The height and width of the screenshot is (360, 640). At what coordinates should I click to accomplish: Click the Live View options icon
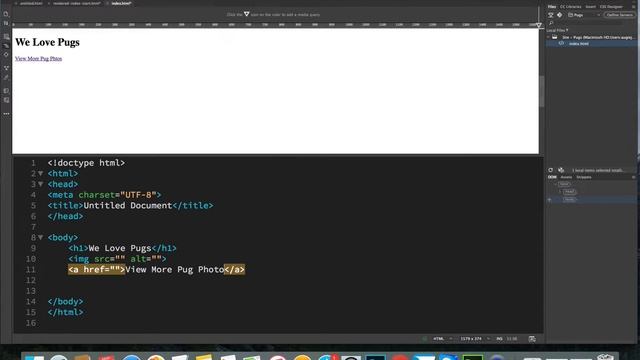(x=6, y=37)
